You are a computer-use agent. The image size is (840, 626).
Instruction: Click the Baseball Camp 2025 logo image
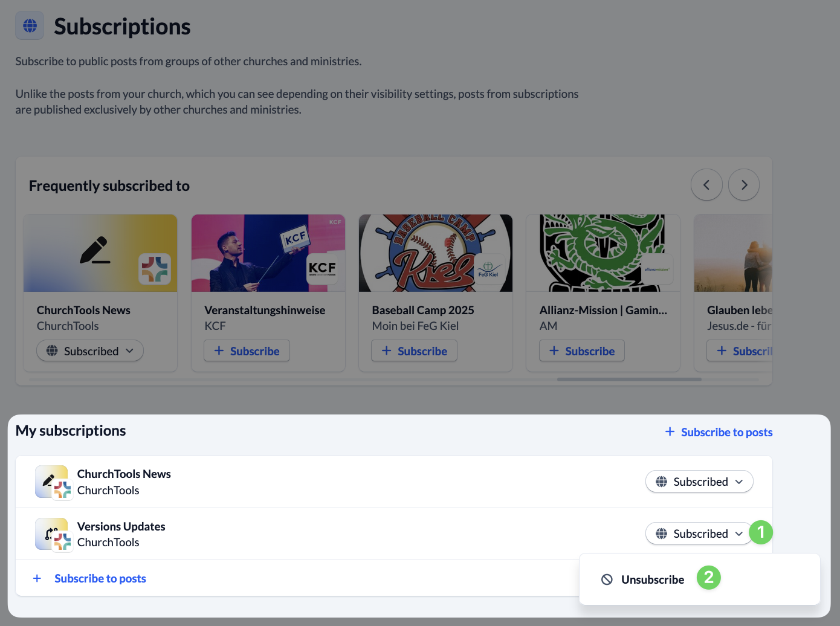436,253
